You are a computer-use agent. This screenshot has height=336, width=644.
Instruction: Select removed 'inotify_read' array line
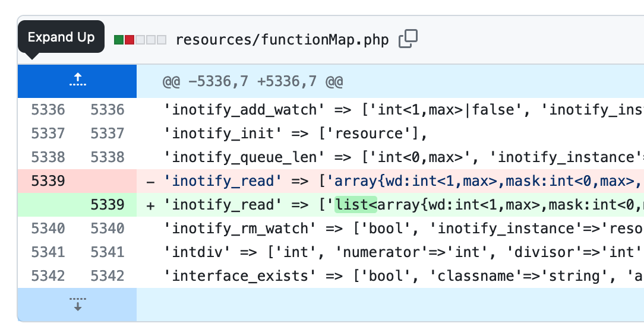pos(390,181)
